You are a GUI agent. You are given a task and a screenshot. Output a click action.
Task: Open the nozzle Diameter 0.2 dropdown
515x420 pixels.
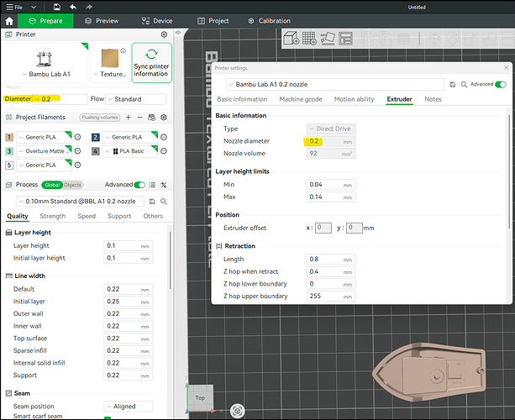pos(59,99)
